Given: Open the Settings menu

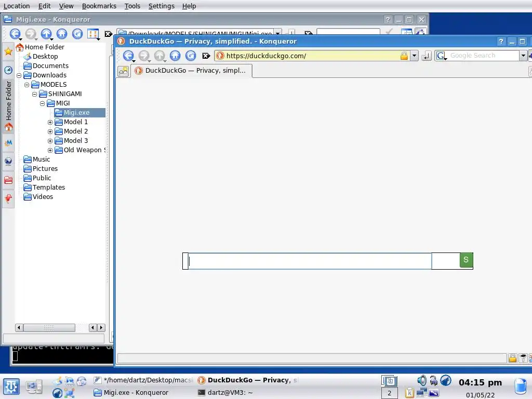Looking at the screenshot, I should (162, 6).
